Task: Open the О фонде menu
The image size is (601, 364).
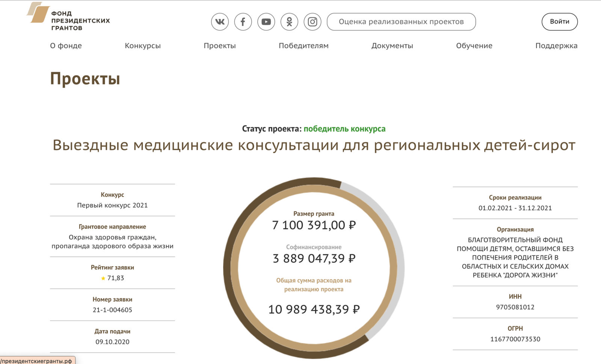Action: (x=66, y=46)
